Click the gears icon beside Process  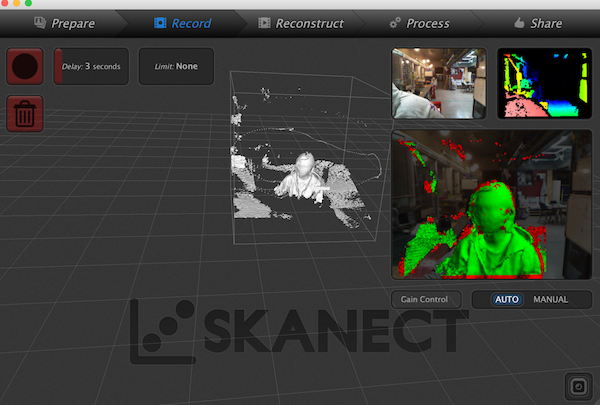[x=395, y=23]
